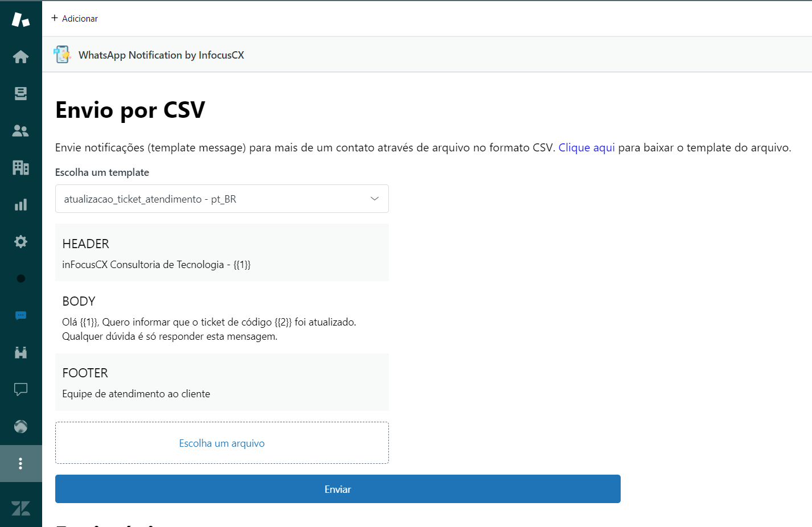Open the Organizations building icon

pos(21,168)
